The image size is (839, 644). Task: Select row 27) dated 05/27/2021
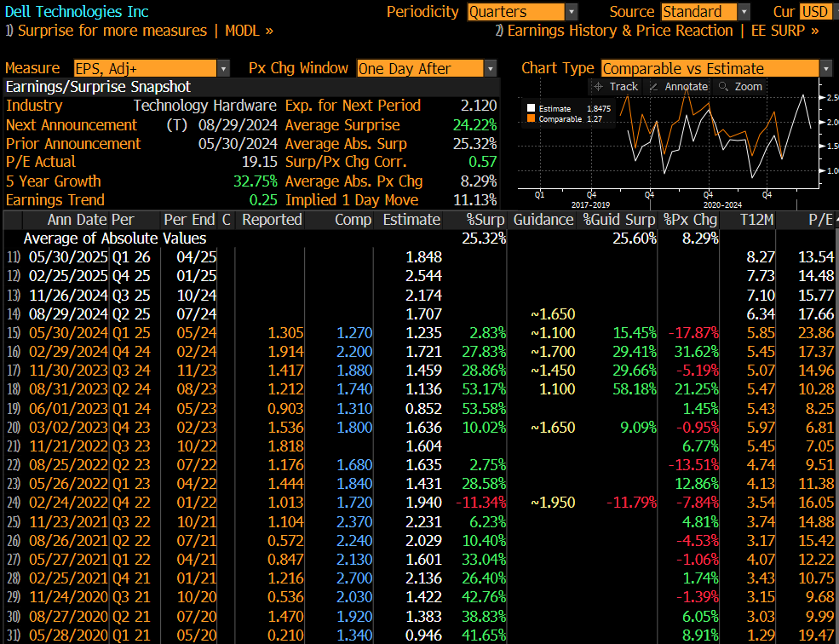coord(419,560)
